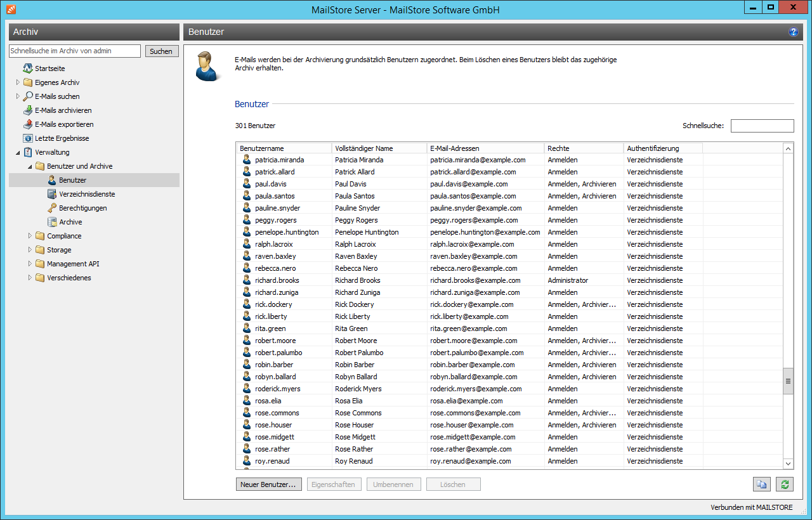This screenshot has height=520, width=812.
Task: Select the paul.davis user row
Action: pos(510,184)
